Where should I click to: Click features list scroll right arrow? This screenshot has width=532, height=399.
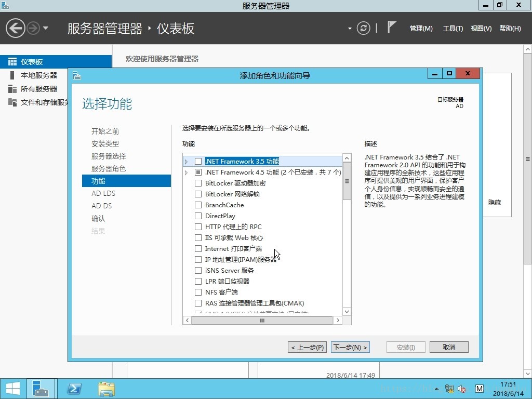click(x=338, y=320)
